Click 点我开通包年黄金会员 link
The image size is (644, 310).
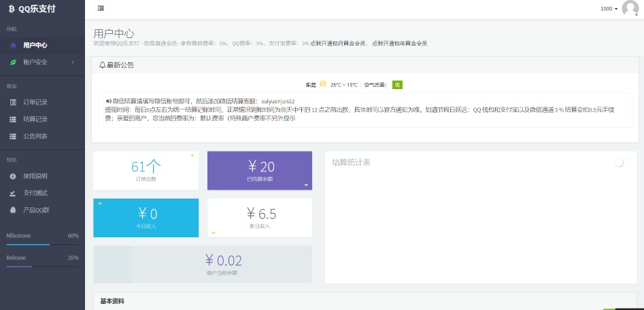click(x=400, y=44)
